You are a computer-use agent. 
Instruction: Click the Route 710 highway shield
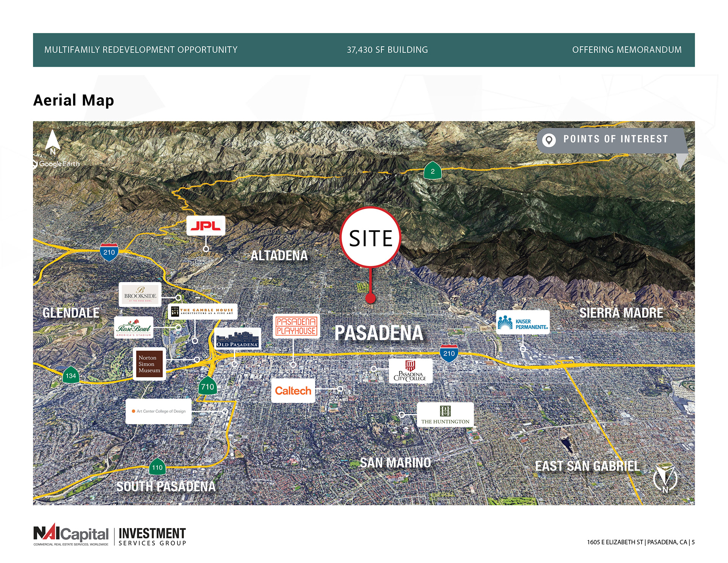pos(207,386)
